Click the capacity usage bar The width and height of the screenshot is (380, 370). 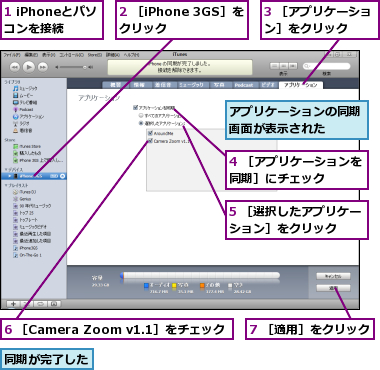[x=200, y=275]
